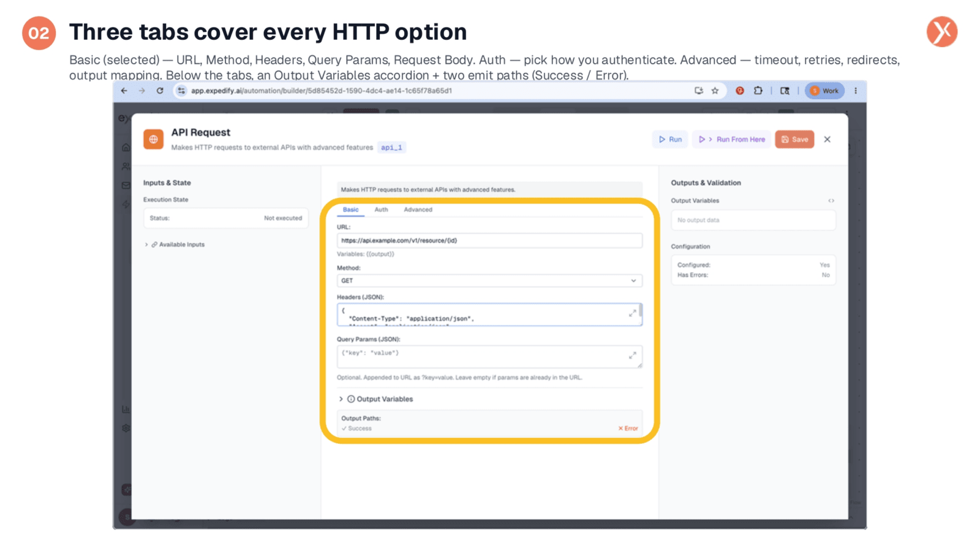Image resolution: width=980 pixels, height=551 pixels.
Task: Go back with the browser back arrow
Action: point(124,91)
